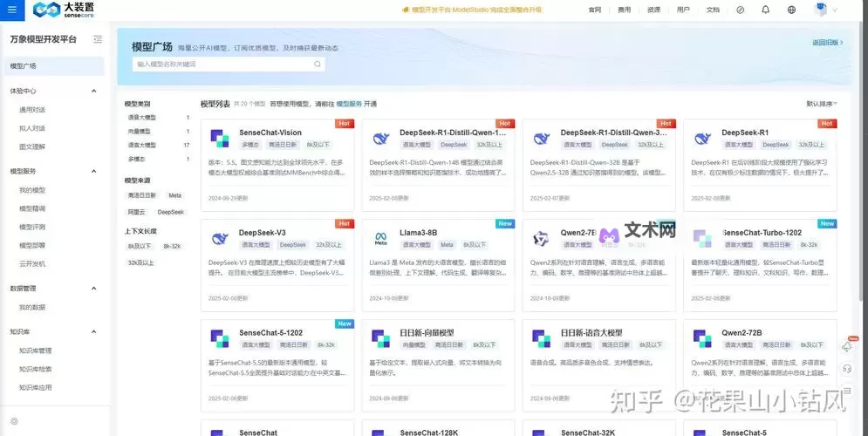Click the 模型服务 link in model list header
This screenshot has height=436, width=868.
point(349,104)
